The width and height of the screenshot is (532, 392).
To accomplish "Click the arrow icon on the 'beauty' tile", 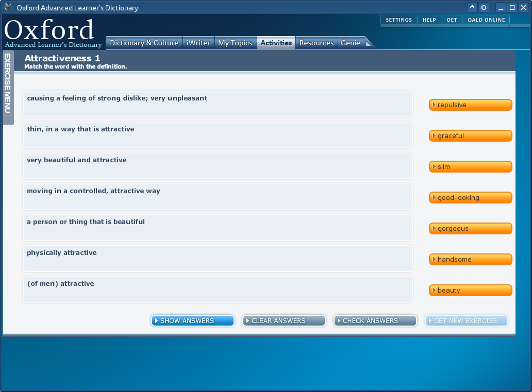I will point(434,291).
